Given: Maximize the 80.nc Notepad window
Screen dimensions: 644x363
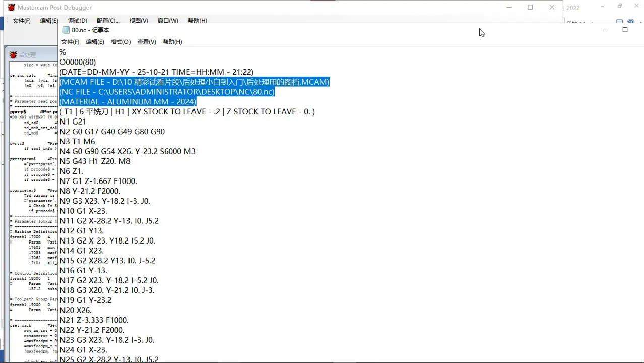Looking at the screenshot, I should [x=625, y=30].
